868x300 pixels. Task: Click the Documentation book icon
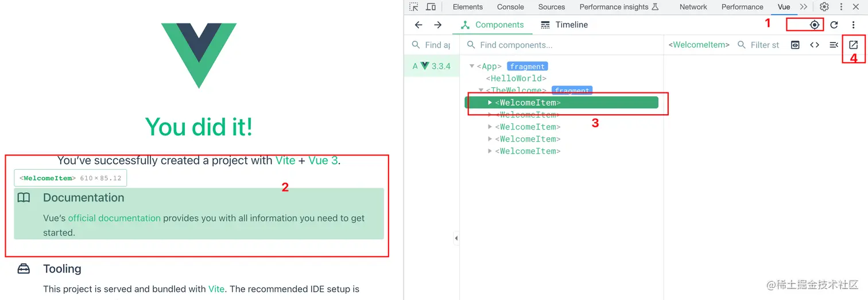(x=24, y=197)
